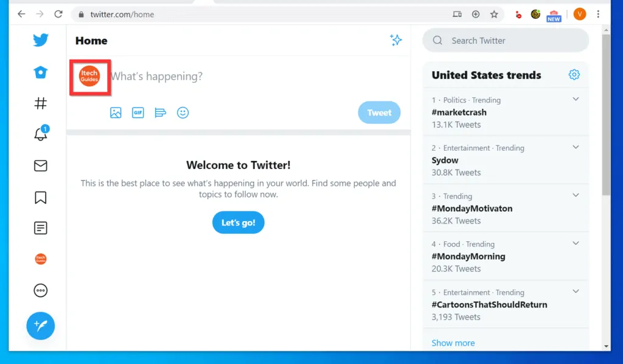Viewport: 623px width, 364px height.
Task: Insert a GIF using the GIF icon
Action: [x=137, y=112]
